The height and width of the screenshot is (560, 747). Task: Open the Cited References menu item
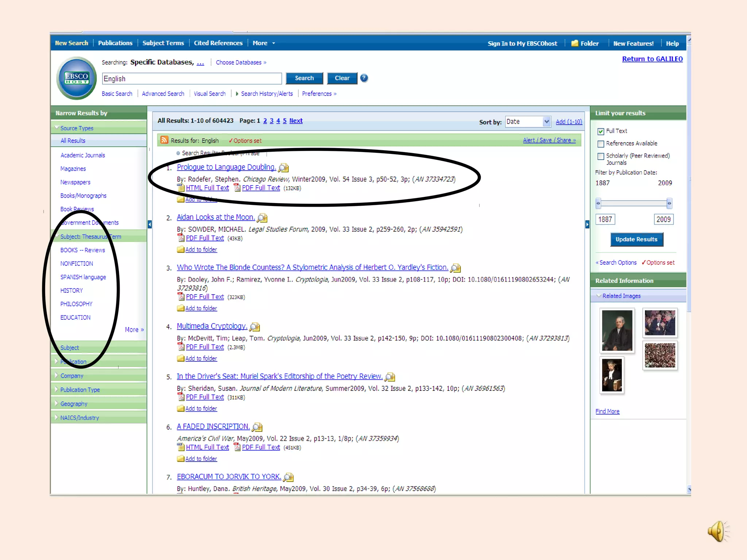tap(218, 43)
